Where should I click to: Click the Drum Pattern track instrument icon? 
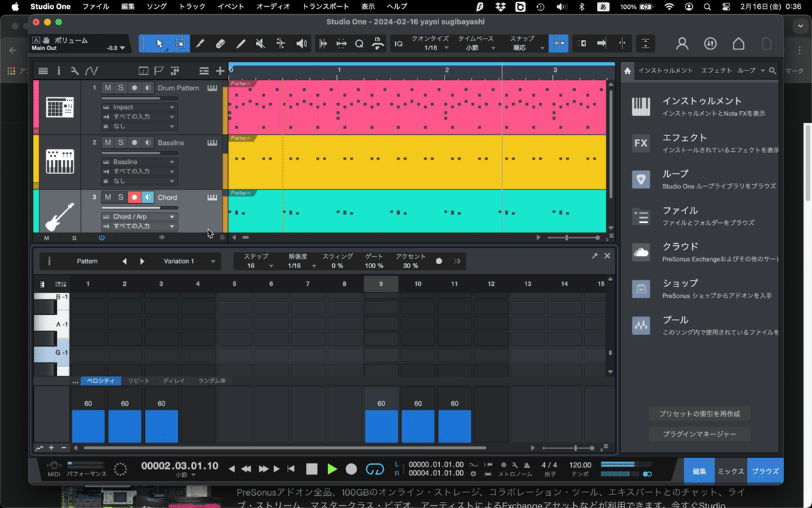click(60, 107)
